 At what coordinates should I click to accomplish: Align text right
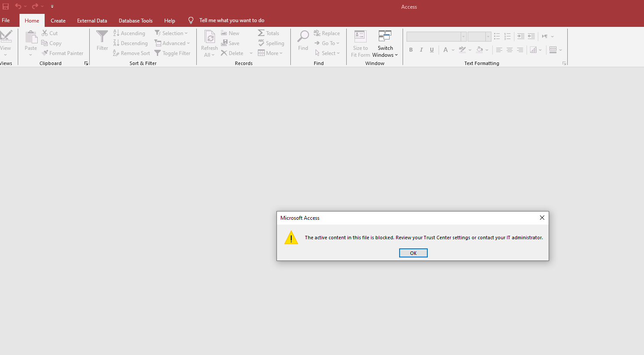coord(520,50)
